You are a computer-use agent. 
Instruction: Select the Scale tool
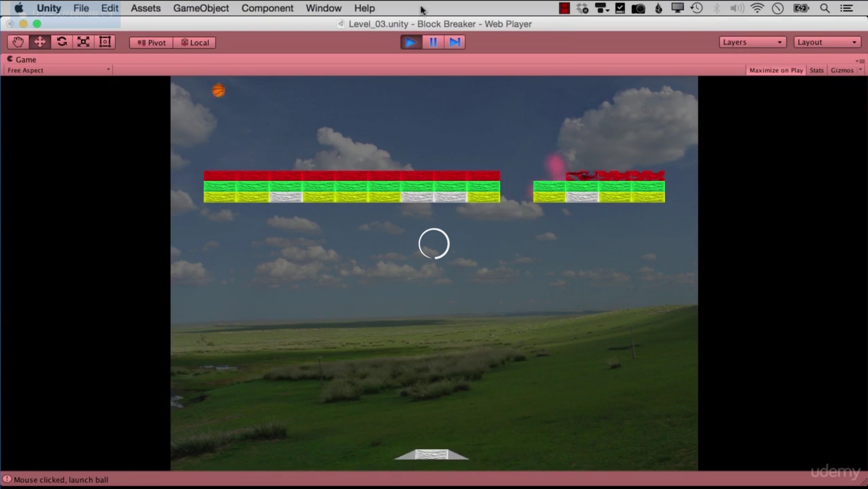(83, 42)
